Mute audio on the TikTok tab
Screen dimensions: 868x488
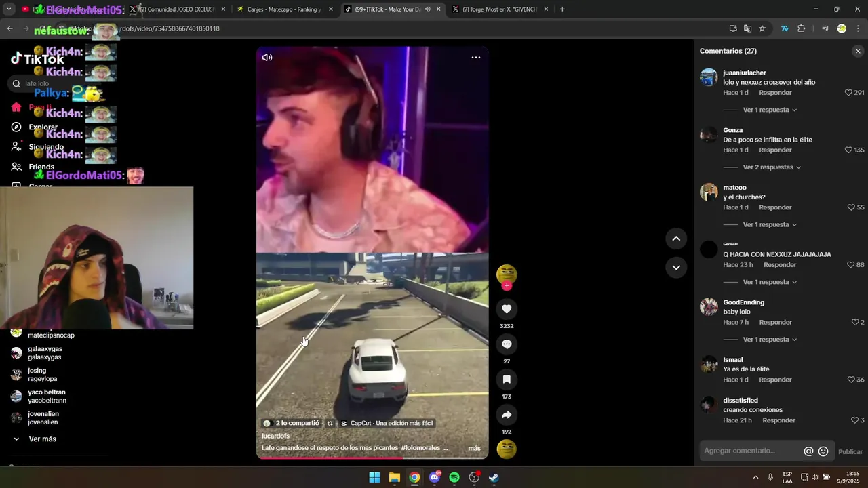pyautogui.click(x=427, y=9)
